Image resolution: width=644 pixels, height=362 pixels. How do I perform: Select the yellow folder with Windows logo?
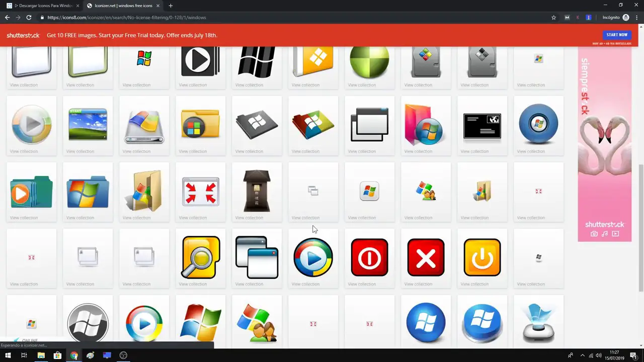click(200, 124)
